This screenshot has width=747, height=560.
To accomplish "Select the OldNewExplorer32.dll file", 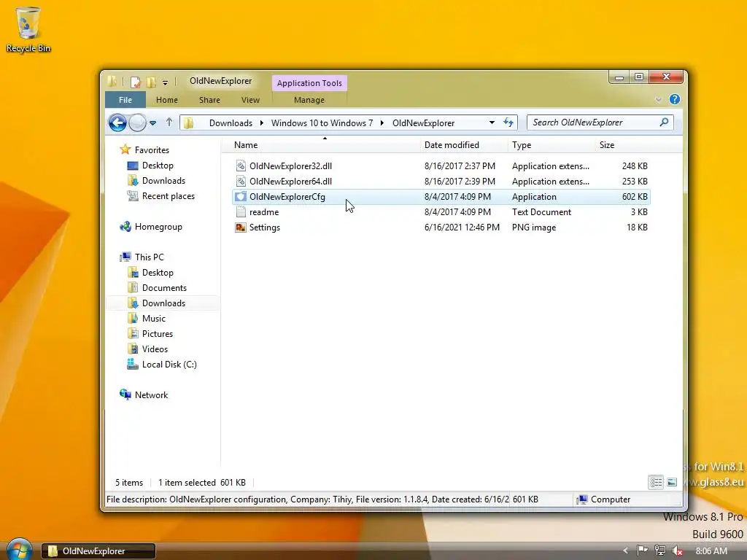I will [441, 166].
